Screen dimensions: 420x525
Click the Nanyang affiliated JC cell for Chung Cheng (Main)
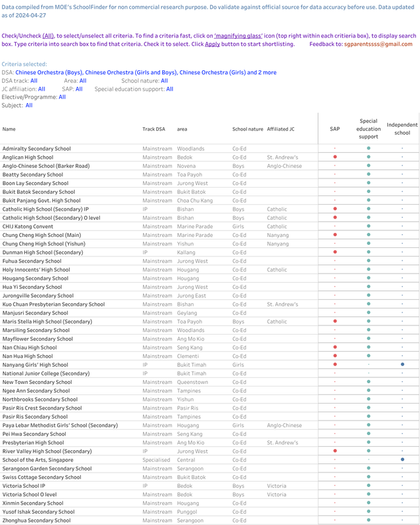click(x=278, y=236)
